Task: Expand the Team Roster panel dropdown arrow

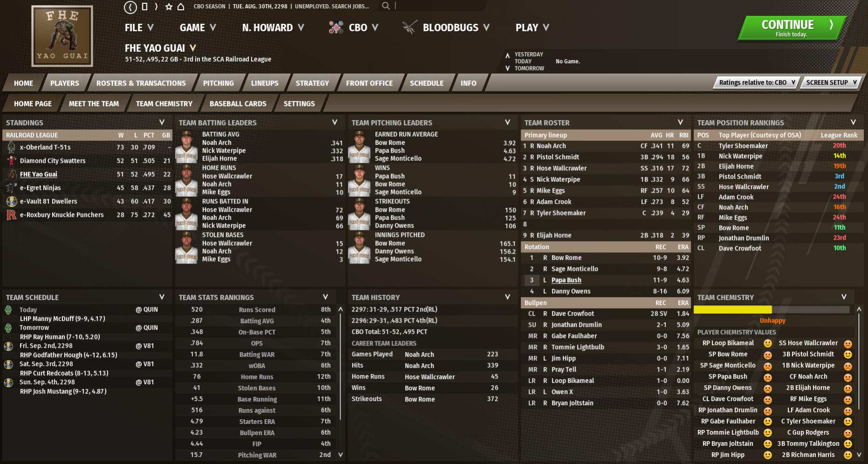Action: pos(680,122)
